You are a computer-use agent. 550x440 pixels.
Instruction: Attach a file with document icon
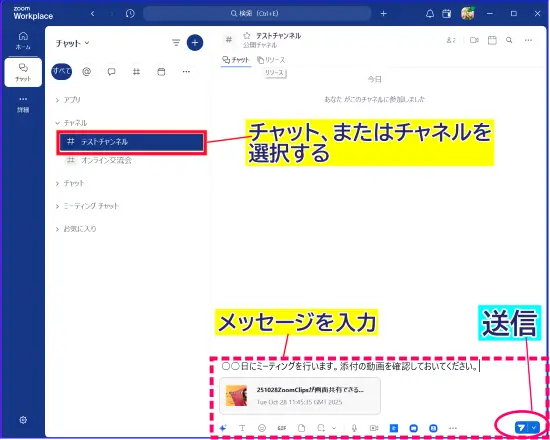coord(301,428)
